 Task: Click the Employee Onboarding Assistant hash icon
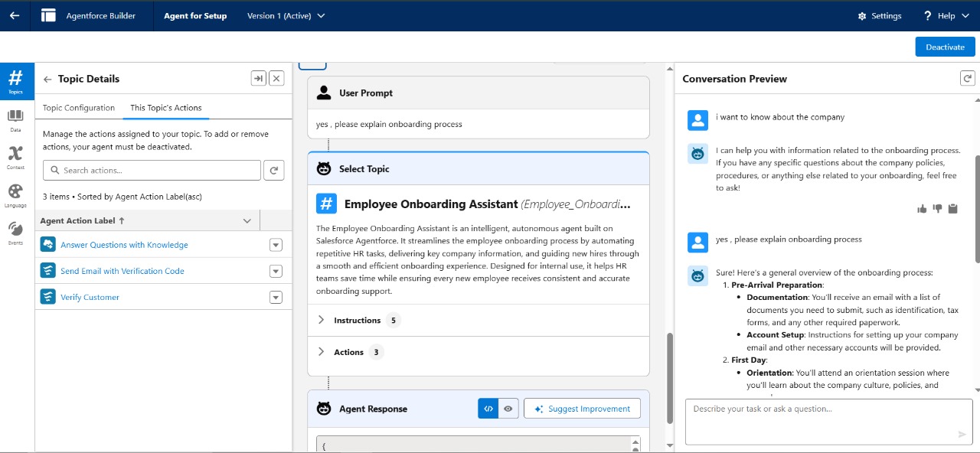tap(327, 204)
